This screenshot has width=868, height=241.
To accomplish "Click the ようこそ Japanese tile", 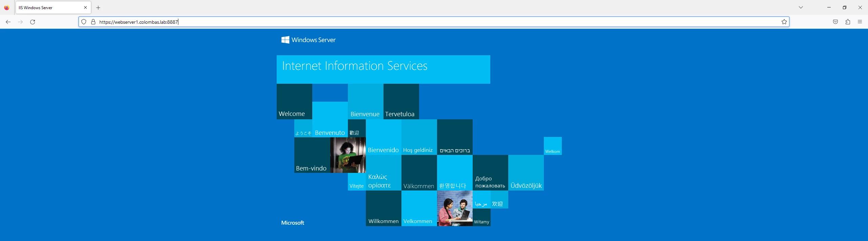I will (x=303, y=128).
